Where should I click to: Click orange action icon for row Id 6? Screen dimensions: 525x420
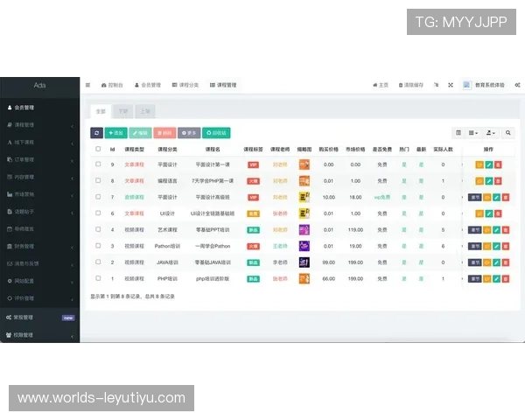tap(479, 213)
